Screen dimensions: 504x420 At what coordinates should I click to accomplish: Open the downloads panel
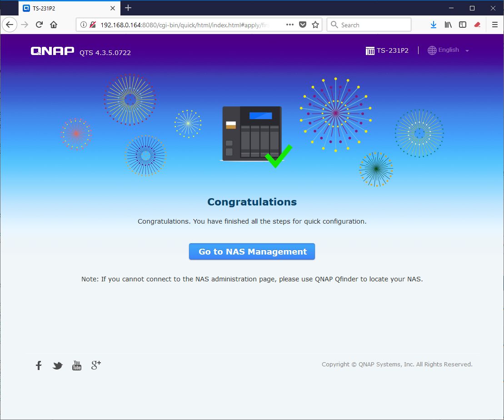tap(433, 25)
